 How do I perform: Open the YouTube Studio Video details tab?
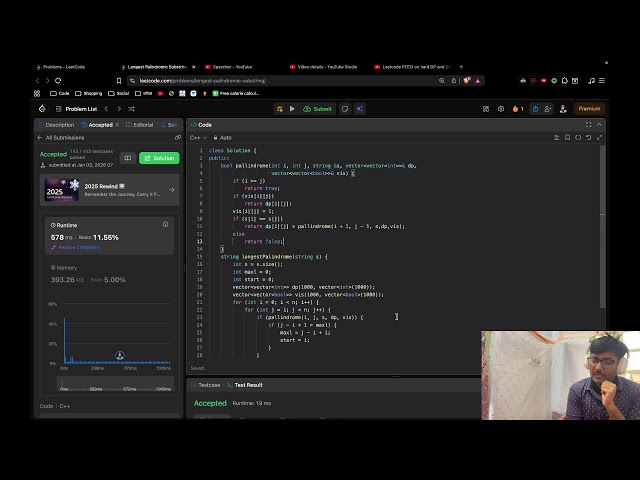point(324,67)
